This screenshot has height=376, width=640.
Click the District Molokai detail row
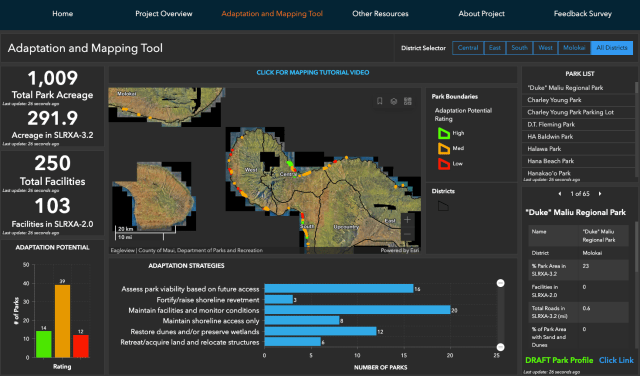(578, 253)
